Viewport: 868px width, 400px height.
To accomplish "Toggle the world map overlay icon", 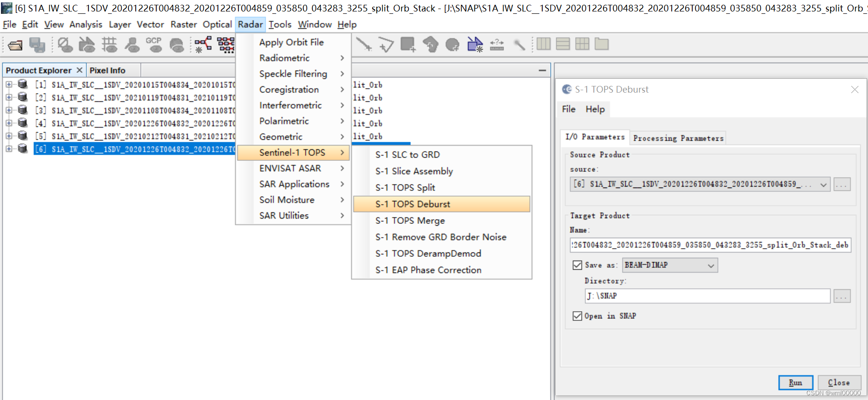I will (x=177, y=45).
